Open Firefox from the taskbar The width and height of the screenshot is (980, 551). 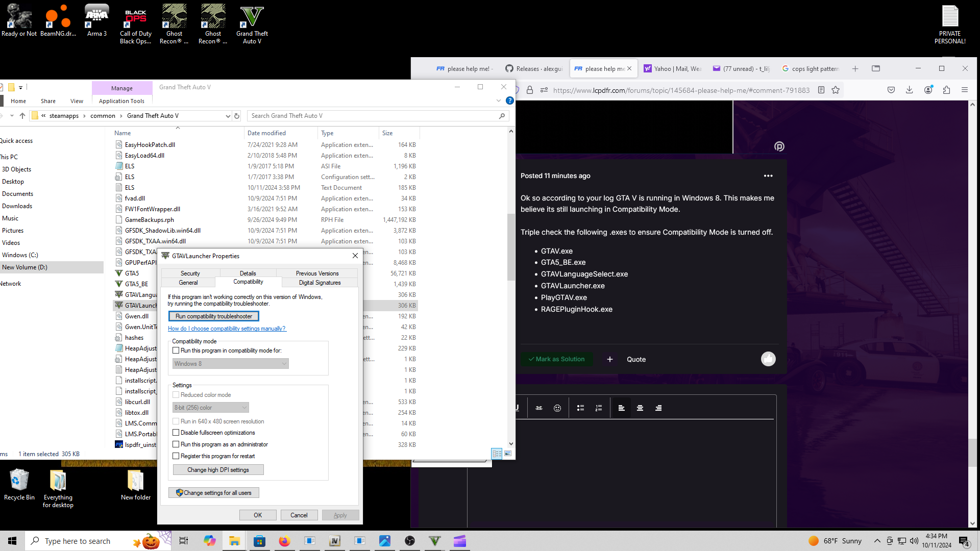point(284,541)
